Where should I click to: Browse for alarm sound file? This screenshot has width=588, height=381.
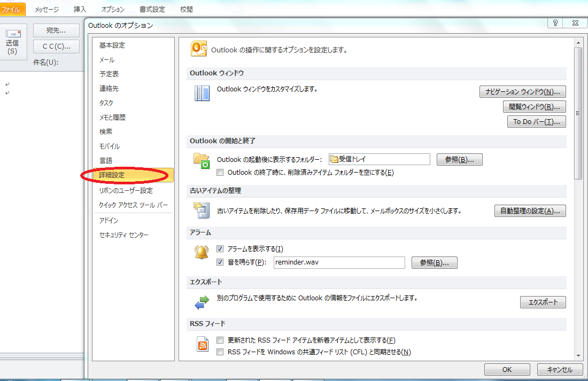[434, 262]
